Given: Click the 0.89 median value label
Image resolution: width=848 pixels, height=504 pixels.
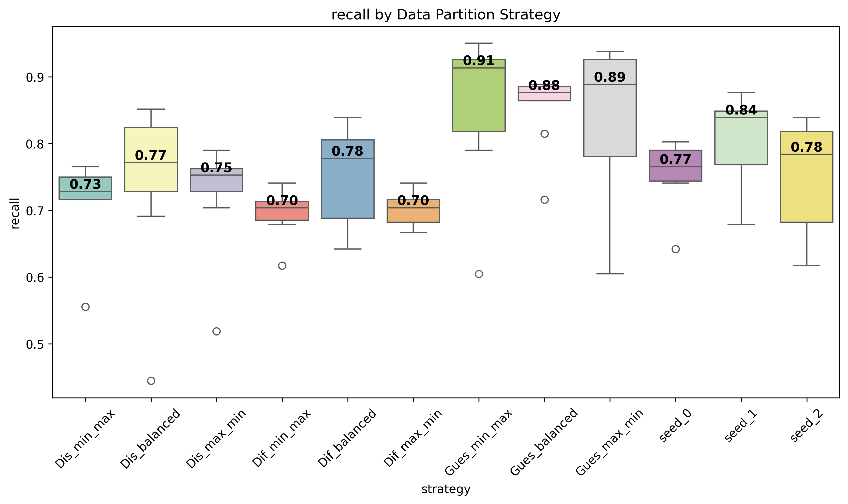Looking at the screenshot, I should 610,77.
